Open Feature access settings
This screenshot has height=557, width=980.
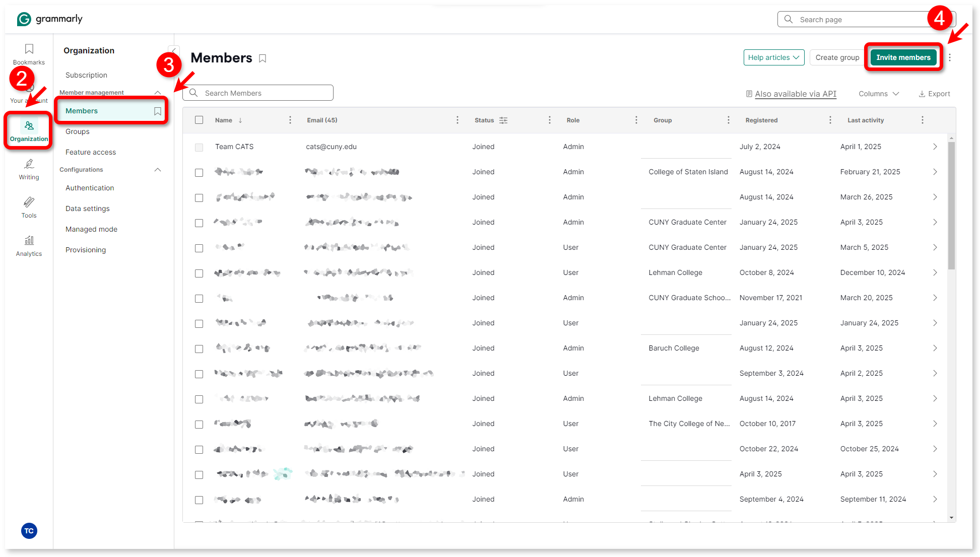(91, 152)
